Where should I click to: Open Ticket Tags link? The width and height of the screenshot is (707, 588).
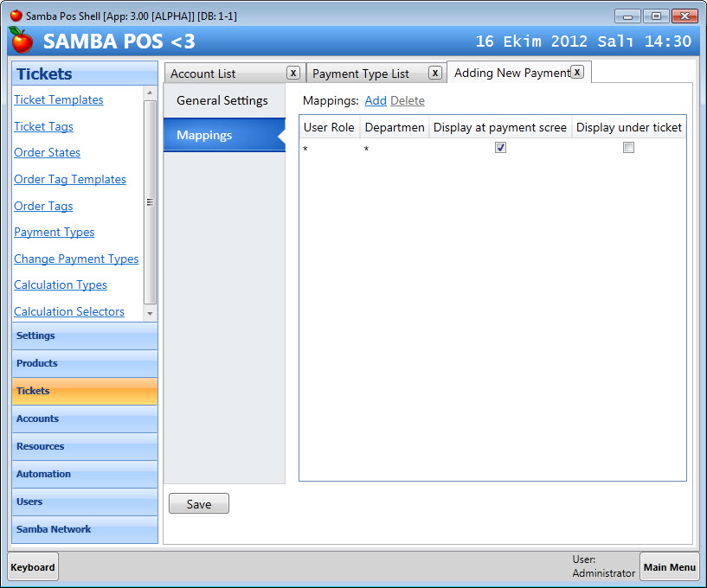(x=43, y=126)
